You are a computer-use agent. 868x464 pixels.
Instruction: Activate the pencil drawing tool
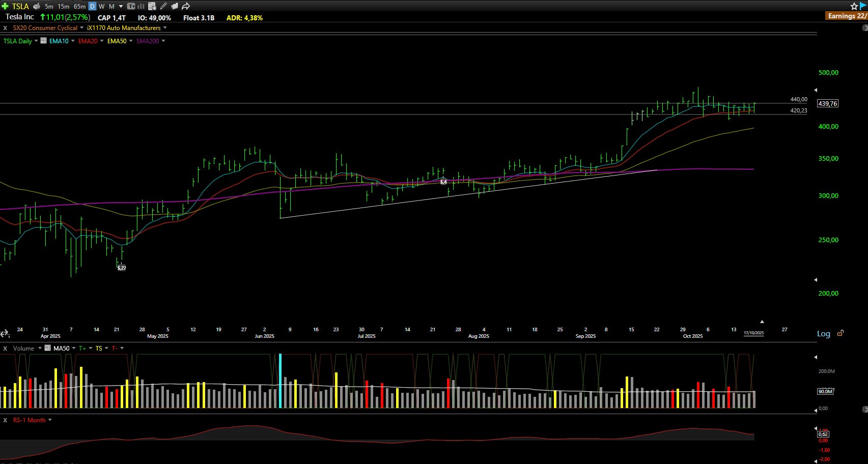163,6
